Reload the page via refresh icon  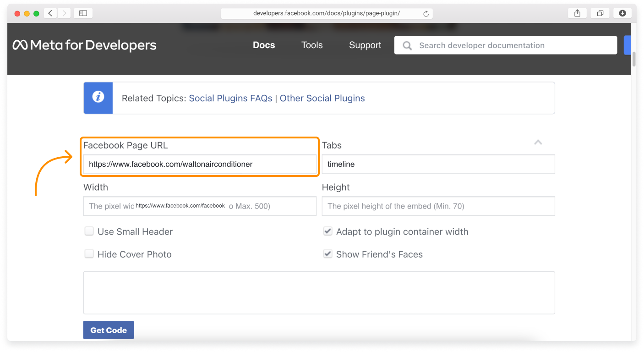[x=426, y=14]
